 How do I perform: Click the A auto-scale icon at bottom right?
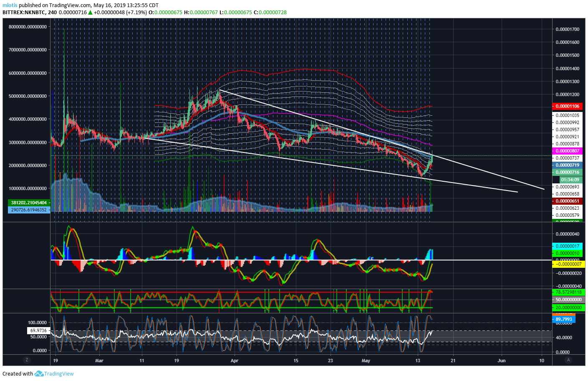pos(568,360)
